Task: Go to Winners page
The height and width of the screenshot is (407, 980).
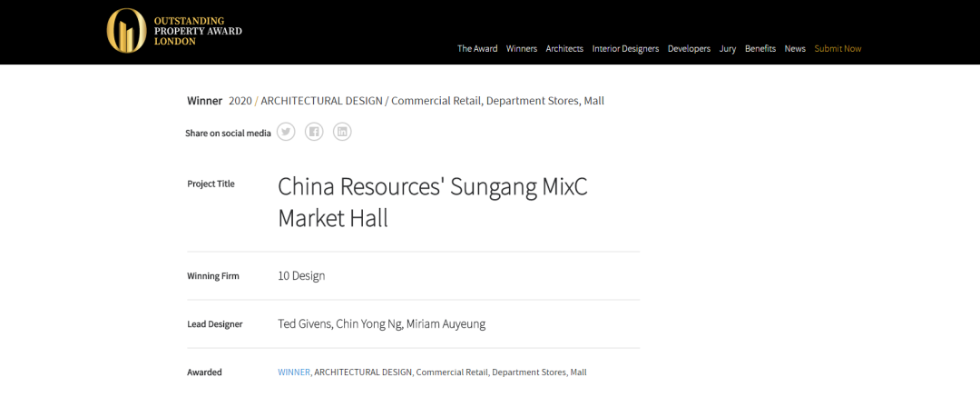Action: coord(522,49)
